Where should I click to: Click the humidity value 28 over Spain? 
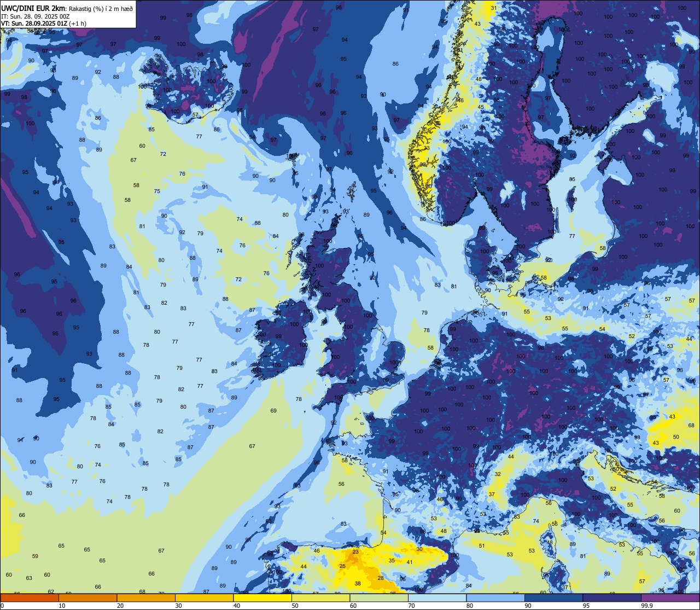click(381, 578)
